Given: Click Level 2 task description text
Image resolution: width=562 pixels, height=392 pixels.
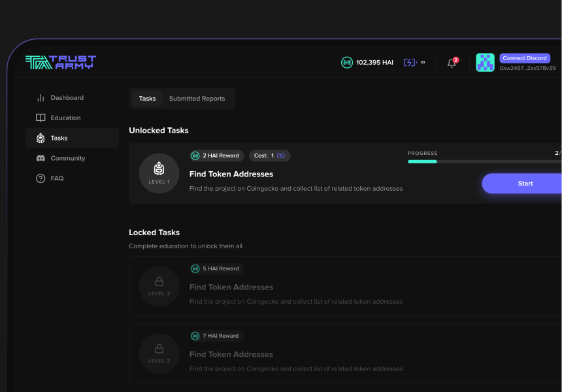Looking at the screenshot, I should [x=296, y=302].
